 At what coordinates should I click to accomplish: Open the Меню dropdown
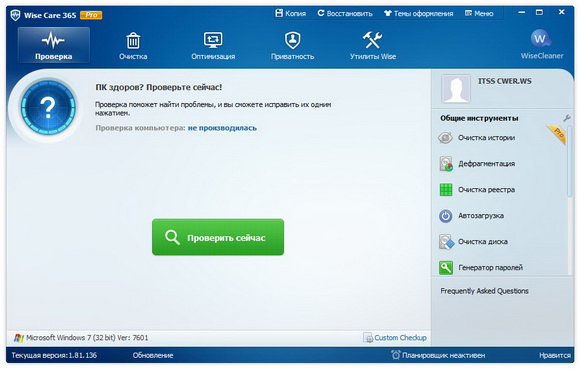pyautogui.click(x=479, y=14)
